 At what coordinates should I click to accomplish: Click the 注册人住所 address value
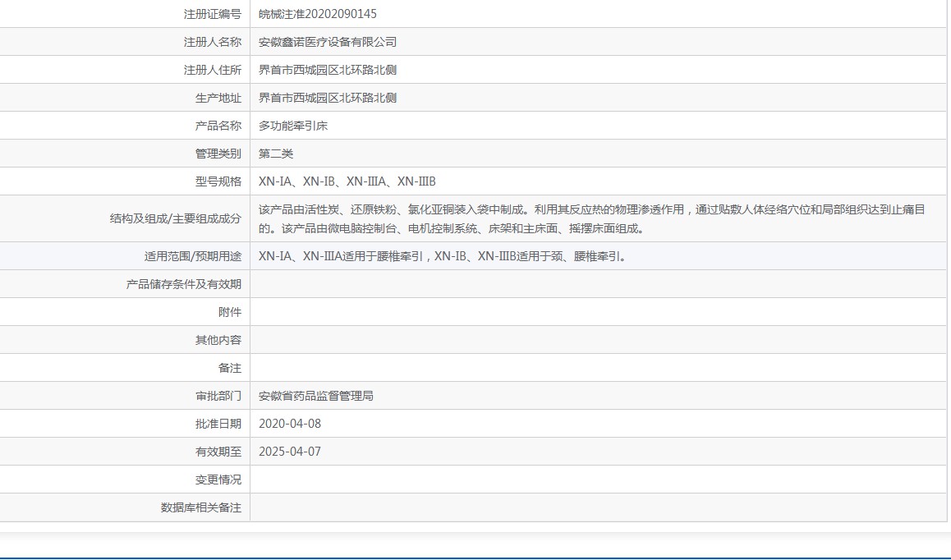click(328, 70)
